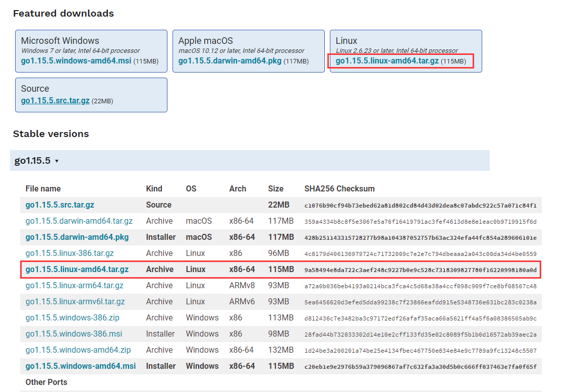Download go1.15.5.src.tar.gz from featured Source box
The image size is (576, 392).
click(x=55, y=100)
